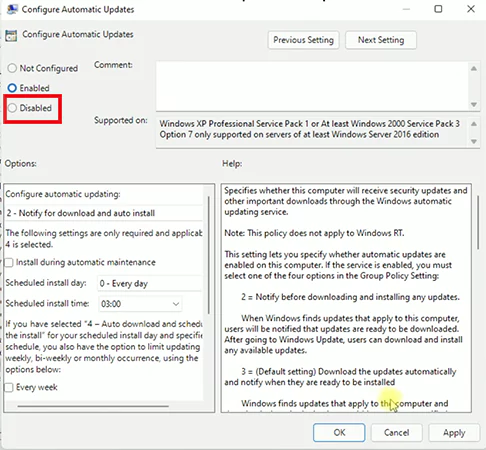486x450 pixels.
Task: Click Supported on scroll up arrow
Action: tap(474, 124)
